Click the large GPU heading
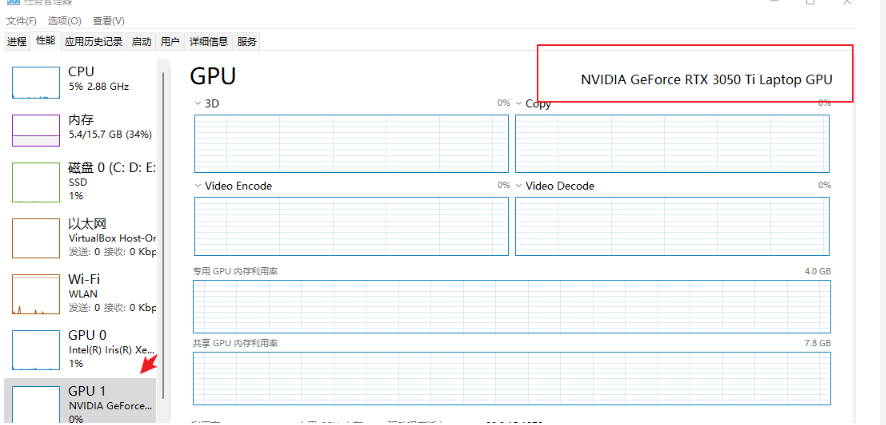 (x=213, y=76)
